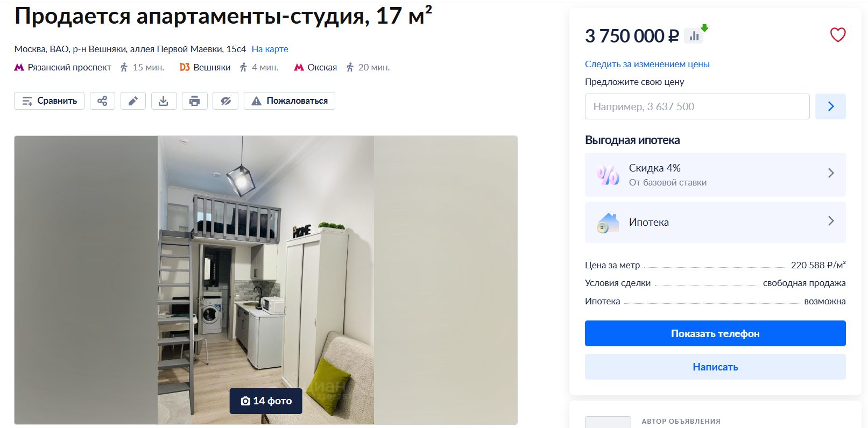The image size is (868, 428).
Task: Click Показать телефон button
Action: pyautogui.click(x=715, y=333)
